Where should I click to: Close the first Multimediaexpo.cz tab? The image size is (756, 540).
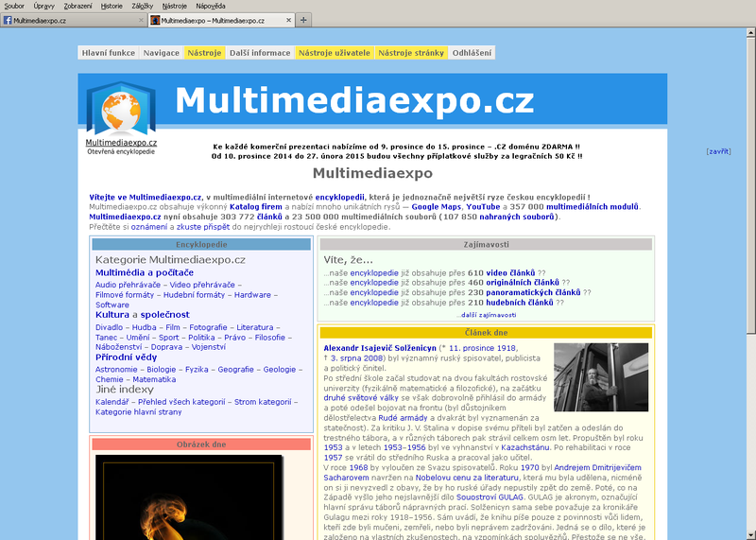click(141, 20)
